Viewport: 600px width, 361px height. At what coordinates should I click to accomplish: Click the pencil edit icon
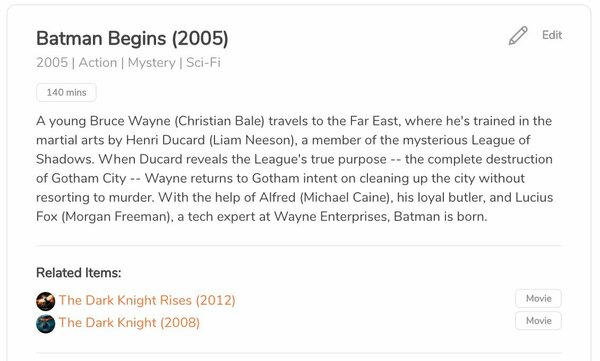tap(518, 36)
